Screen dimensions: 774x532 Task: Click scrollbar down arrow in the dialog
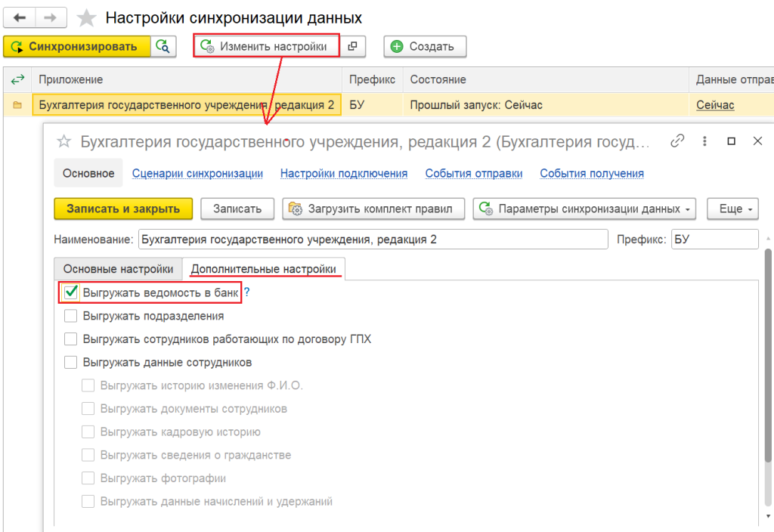click(768, 516)
